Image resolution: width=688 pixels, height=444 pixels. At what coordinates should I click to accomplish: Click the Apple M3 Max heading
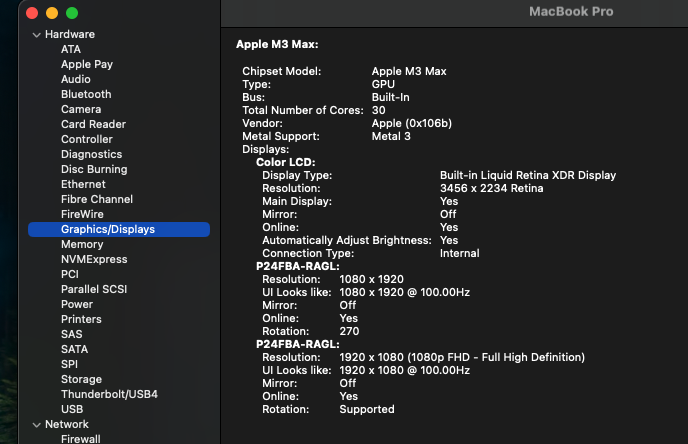(x=277, y=44)
